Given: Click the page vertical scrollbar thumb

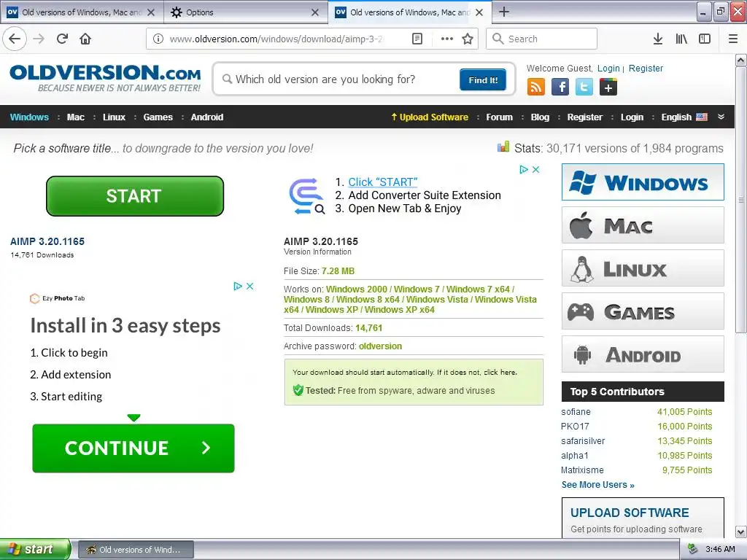Looking at the screenshot, I should click(x=741, y=200).
